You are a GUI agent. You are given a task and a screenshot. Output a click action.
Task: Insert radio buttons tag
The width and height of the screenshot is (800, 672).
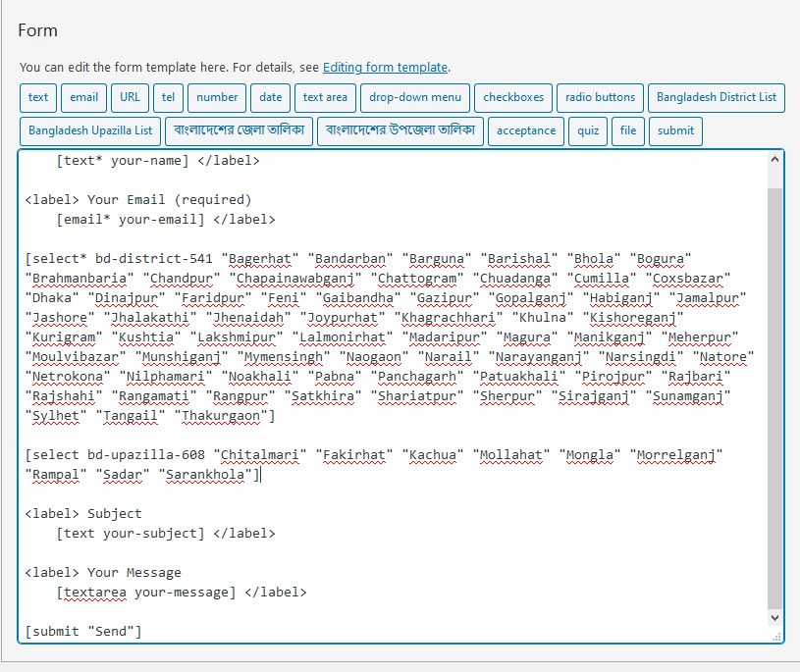tap(600, 97)
